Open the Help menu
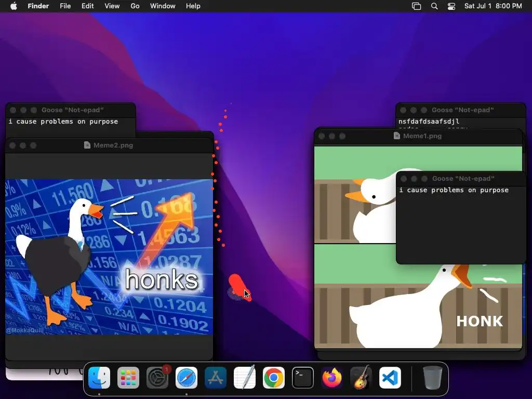Image resolution: width=532 pixels, height=399 pixels. coord(193,6)
